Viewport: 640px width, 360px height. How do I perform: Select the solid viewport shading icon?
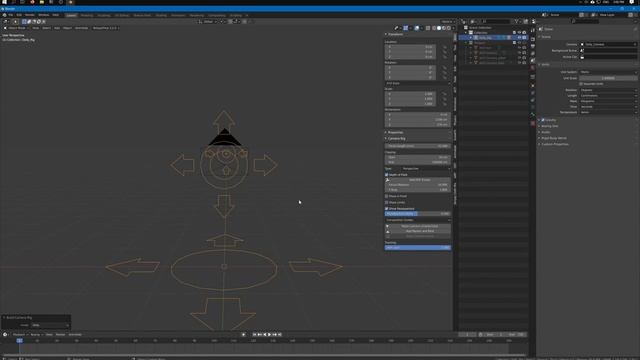439,28
